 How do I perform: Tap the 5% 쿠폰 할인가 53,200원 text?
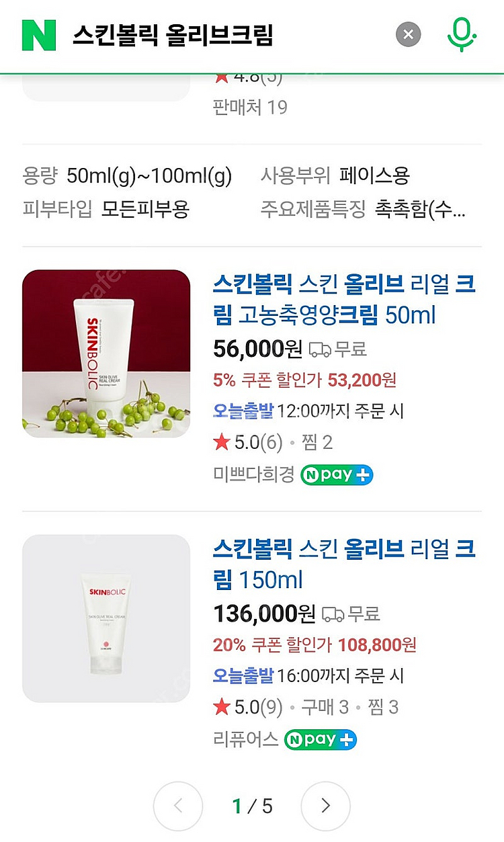point(304,380)
